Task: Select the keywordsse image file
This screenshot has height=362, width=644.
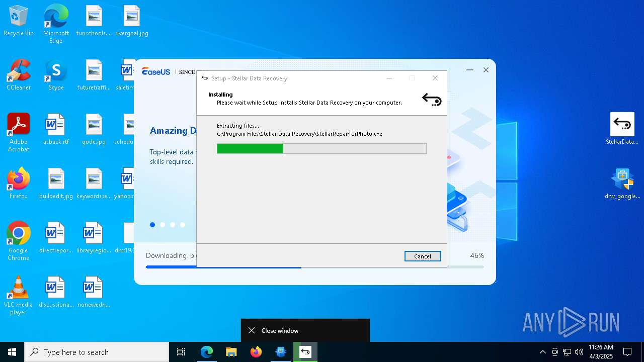Action: tap(94, 184)
